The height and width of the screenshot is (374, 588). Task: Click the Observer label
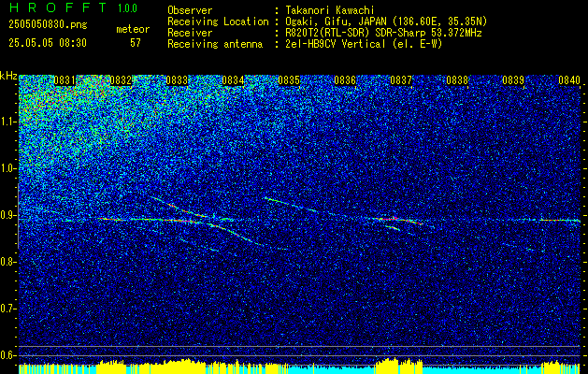pyautogui.click(x=190, y=10)
